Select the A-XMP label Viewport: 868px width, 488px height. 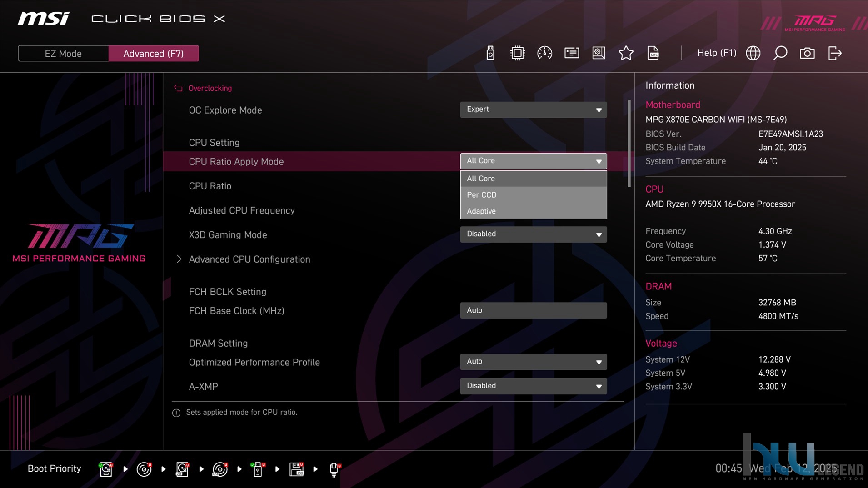[x=203, y=387]
